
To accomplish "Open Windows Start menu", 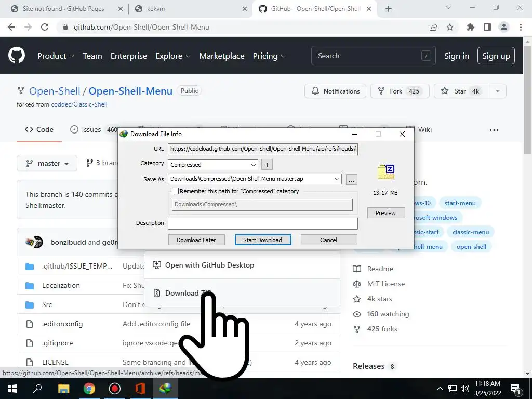I will click(12, 389).
